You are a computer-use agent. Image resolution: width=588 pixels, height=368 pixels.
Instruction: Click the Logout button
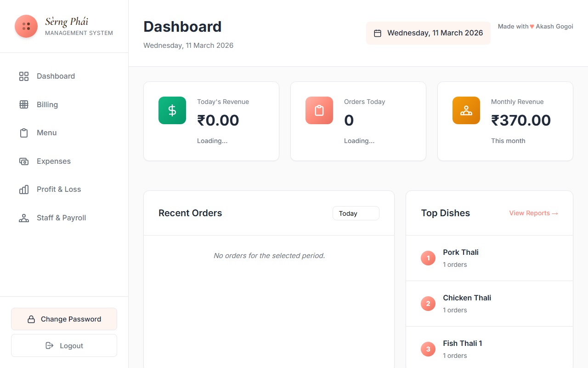pyautogui.click(x=64, y=345)
